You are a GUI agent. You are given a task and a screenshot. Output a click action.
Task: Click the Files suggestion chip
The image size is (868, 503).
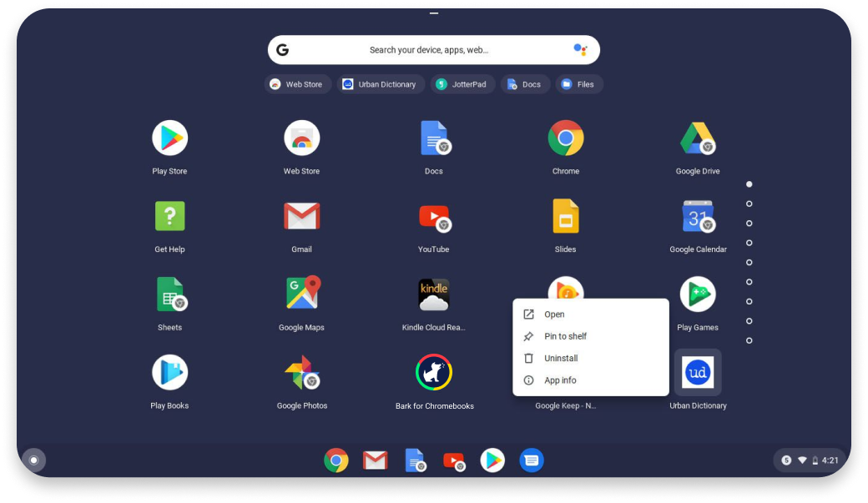point(578,84)
